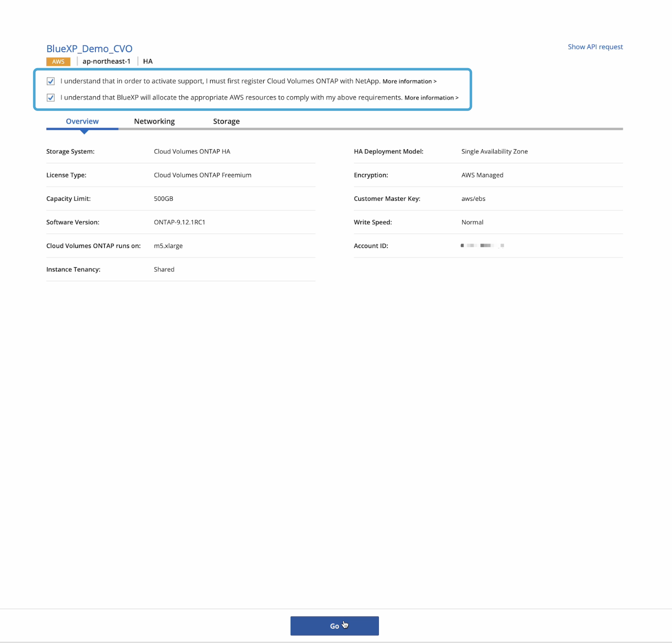Screen dimensions: 672x643
Task: Click the Encryption label
Action: tap(371, 175)
